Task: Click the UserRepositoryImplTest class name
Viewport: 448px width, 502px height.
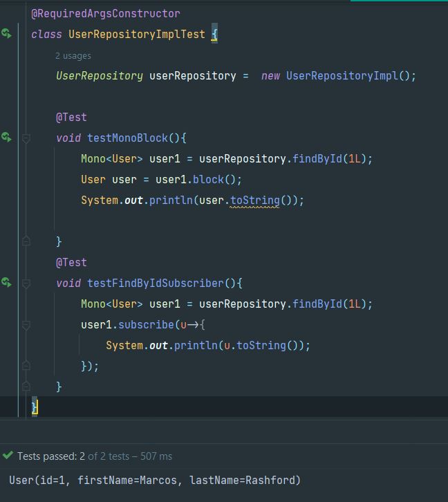Action: 137,35
